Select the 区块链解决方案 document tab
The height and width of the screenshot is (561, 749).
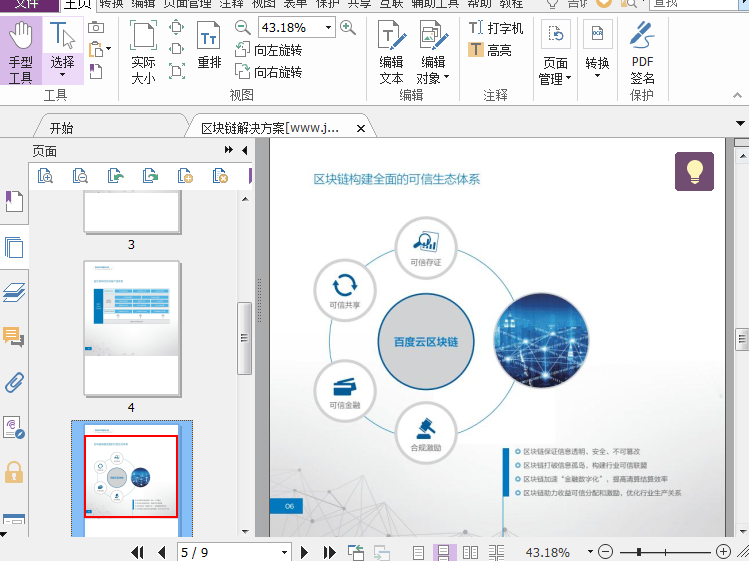point(270,128)
